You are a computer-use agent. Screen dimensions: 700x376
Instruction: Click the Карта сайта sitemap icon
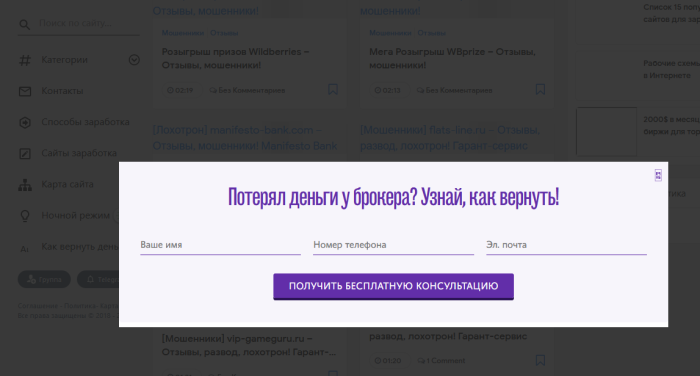click(x=25, y=185)
